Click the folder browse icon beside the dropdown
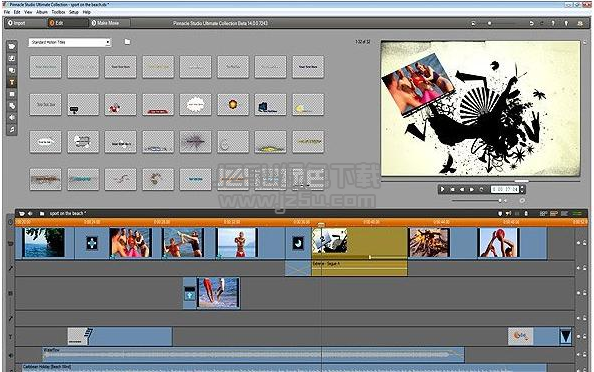 pos(127,42)
